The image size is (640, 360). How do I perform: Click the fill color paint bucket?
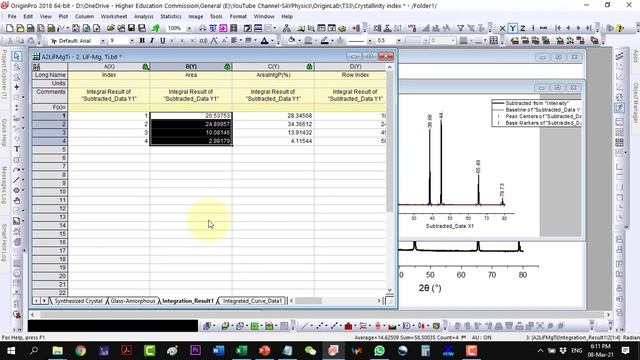291,40
